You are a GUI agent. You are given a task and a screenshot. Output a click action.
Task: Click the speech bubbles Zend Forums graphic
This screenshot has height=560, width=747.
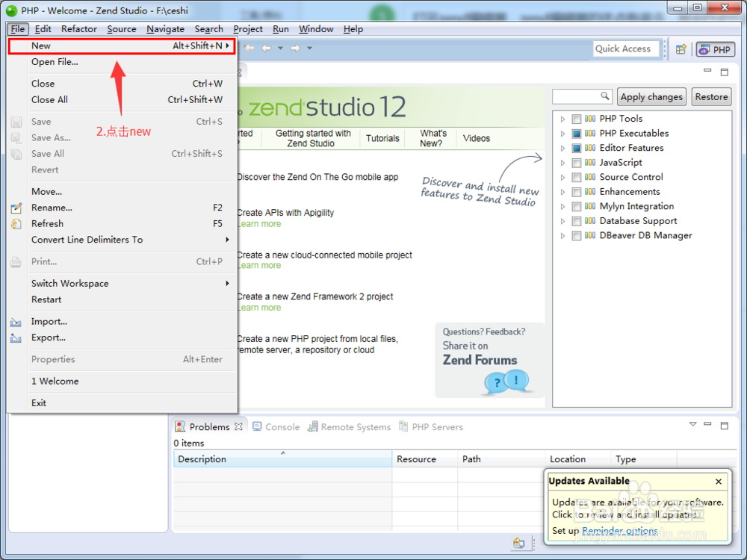[506, 382]
